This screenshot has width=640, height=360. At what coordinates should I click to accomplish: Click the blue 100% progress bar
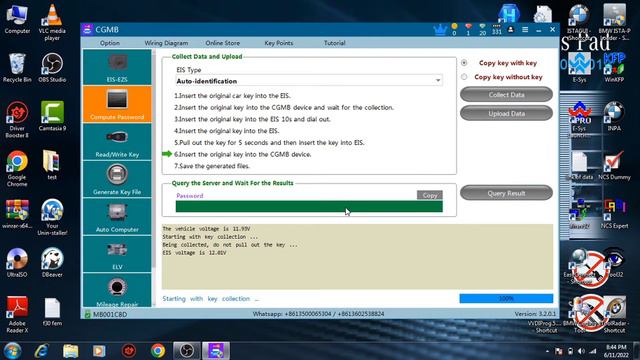506,298
